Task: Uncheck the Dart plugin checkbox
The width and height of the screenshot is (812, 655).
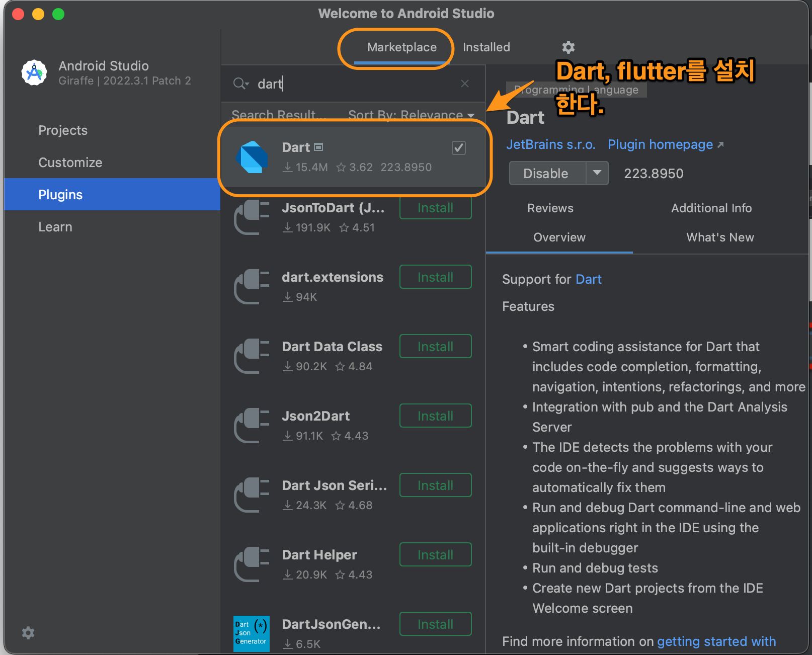Action: 458,147
